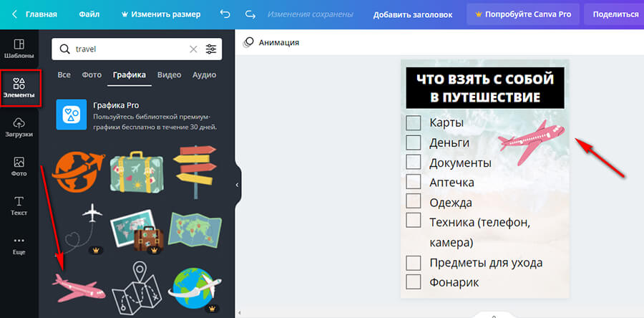Screen dimensions: 644x318
Task: Click the Одежда list text
Action: point(451,203)
